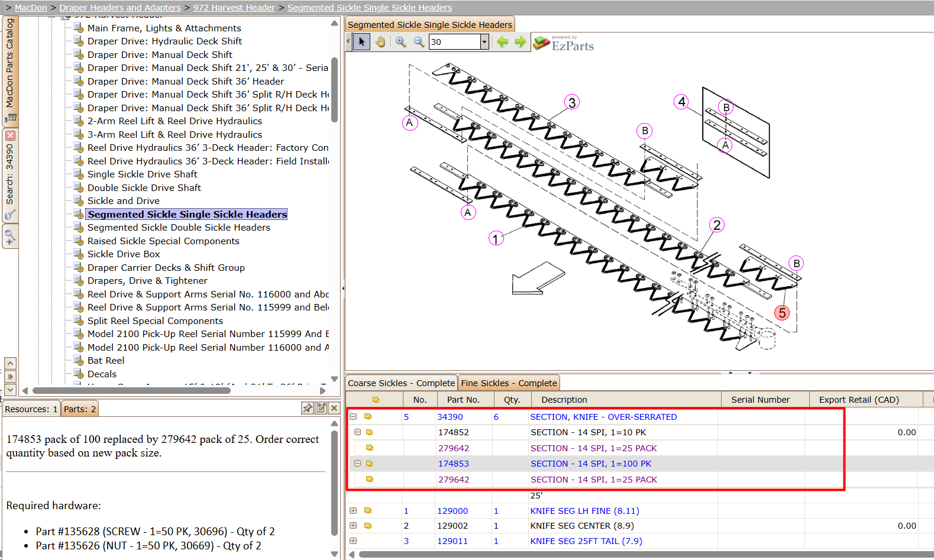Collapse the row for part 174853
The width and height of the screenshot is (934, 560).
click(357, 464)
